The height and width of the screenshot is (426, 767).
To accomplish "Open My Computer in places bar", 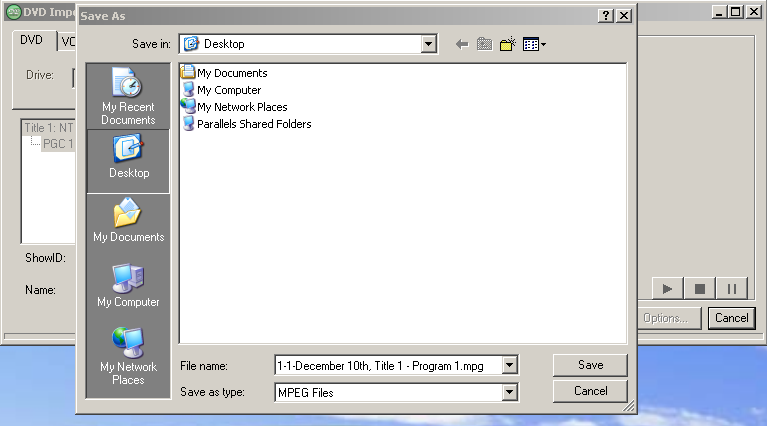I will (128, 285).
